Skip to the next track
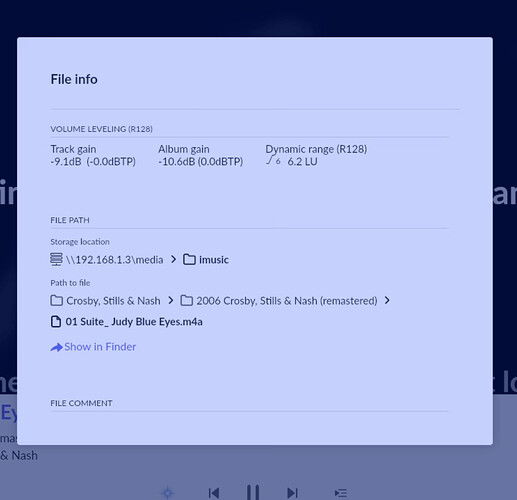Viewport: 517px width, 500px height. [292, 493]
